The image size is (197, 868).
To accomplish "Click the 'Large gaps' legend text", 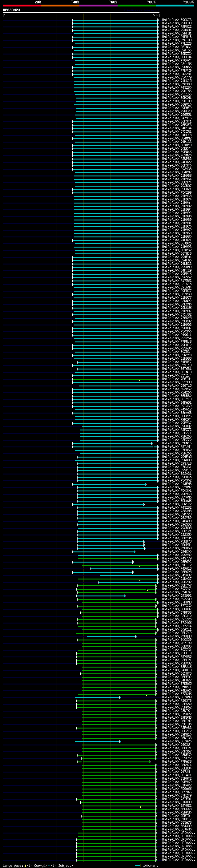I will pyautogui.click(x=13, y=866).
